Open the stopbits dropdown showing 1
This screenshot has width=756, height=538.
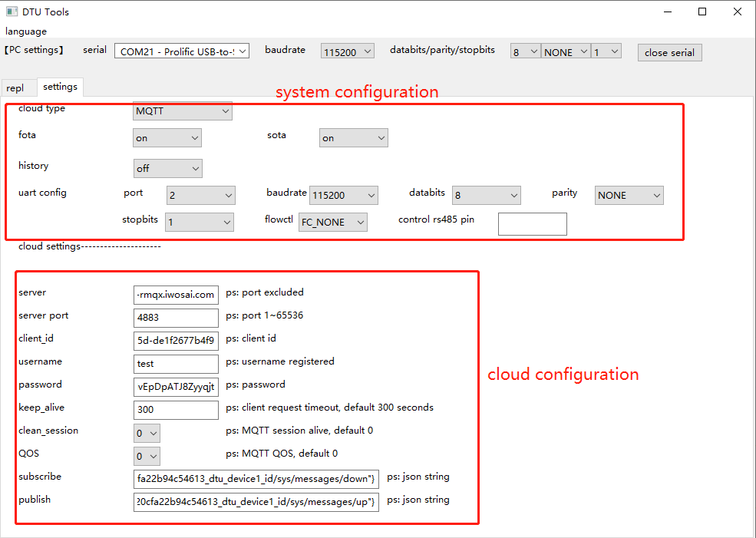606,51
